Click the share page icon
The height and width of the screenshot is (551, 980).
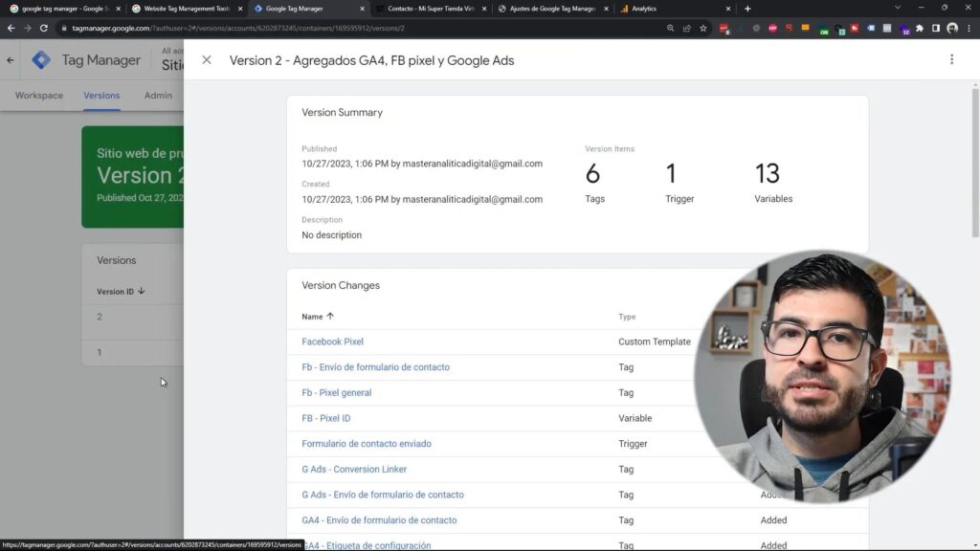pos(687,28)
